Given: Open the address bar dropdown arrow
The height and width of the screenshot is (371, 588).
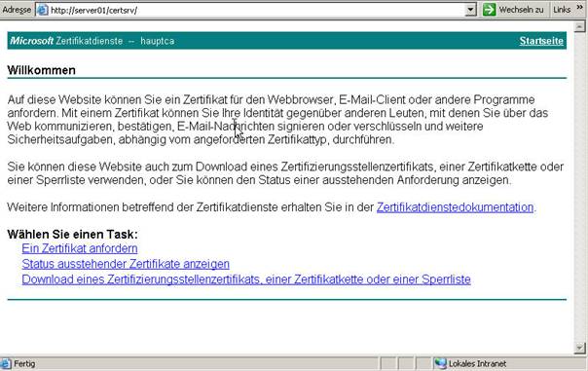Looking at the screenshot, I should 470,10.
